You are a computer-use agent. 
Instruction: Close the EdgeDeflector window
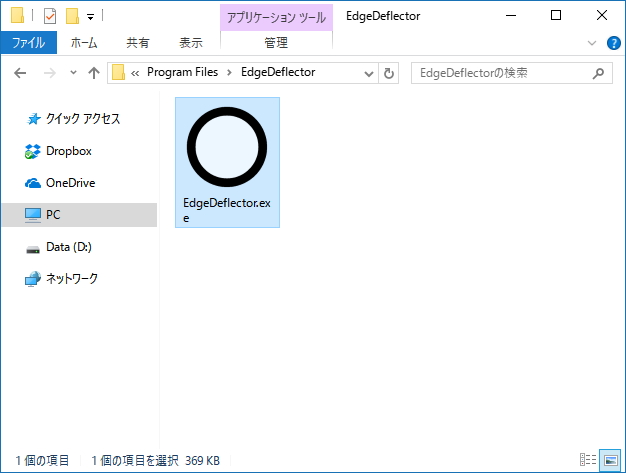coord(602,16)
